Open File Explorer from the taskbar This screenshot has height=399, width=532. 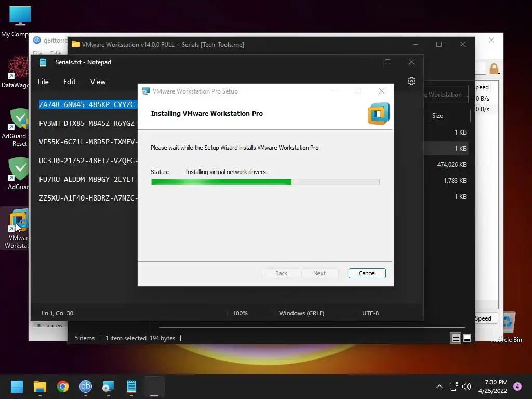coord(39,387)
